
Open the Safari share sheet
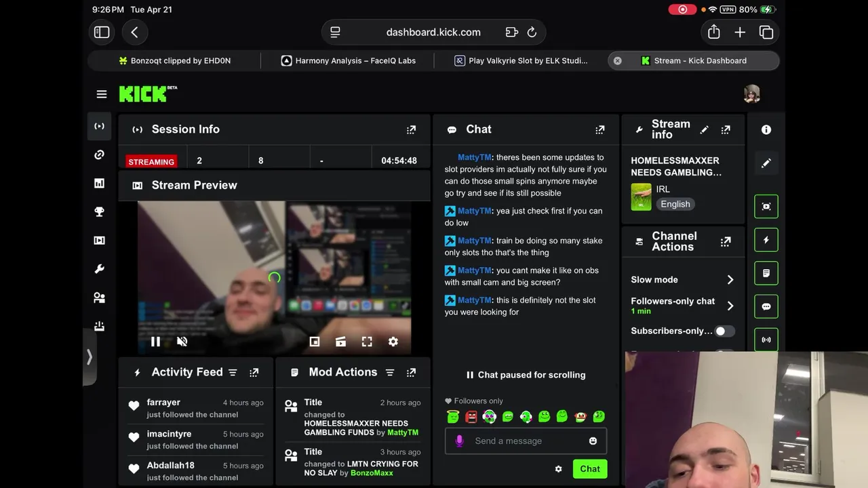[713, 32]
